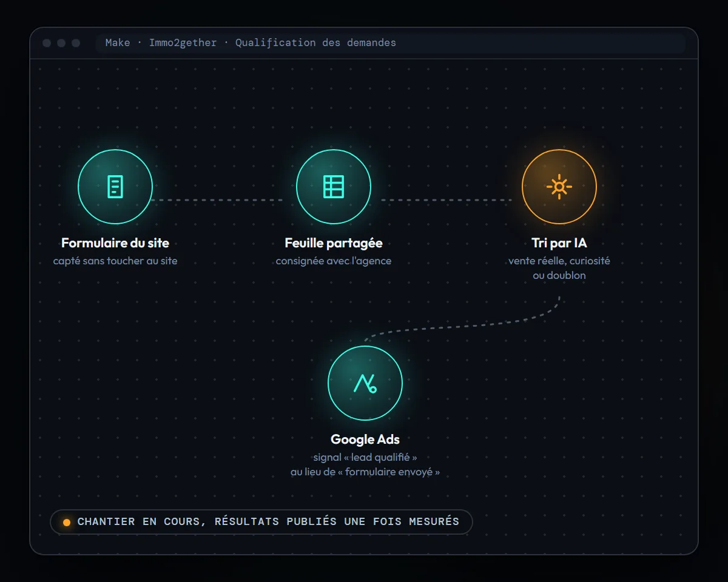Click the "Chantier en cours" status pill

[x=261, y=522]
